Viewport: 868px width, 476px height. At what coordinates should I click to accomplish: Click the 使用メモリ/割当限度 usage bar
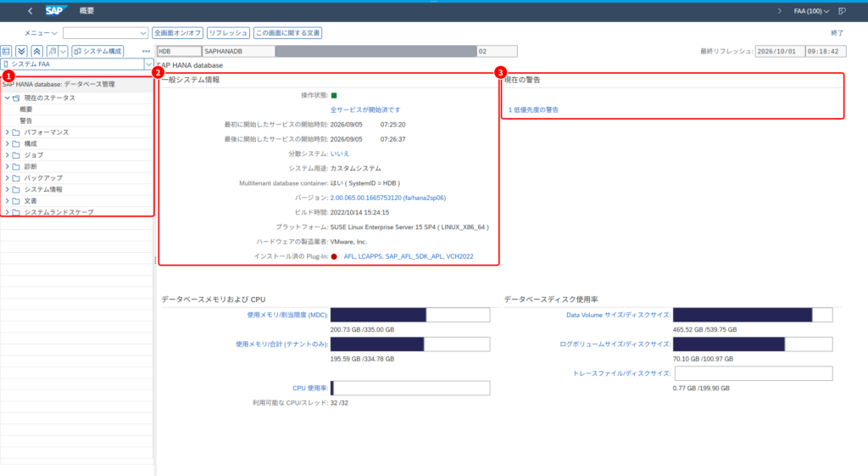click(x=410, y=315)
